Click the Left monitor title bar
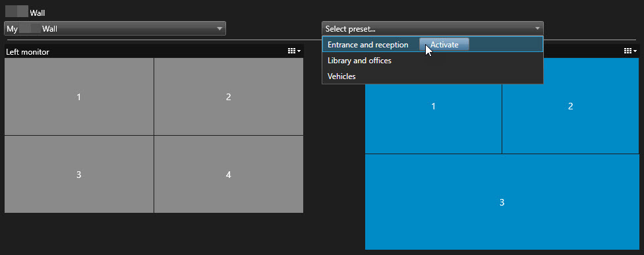 [154, 51]
